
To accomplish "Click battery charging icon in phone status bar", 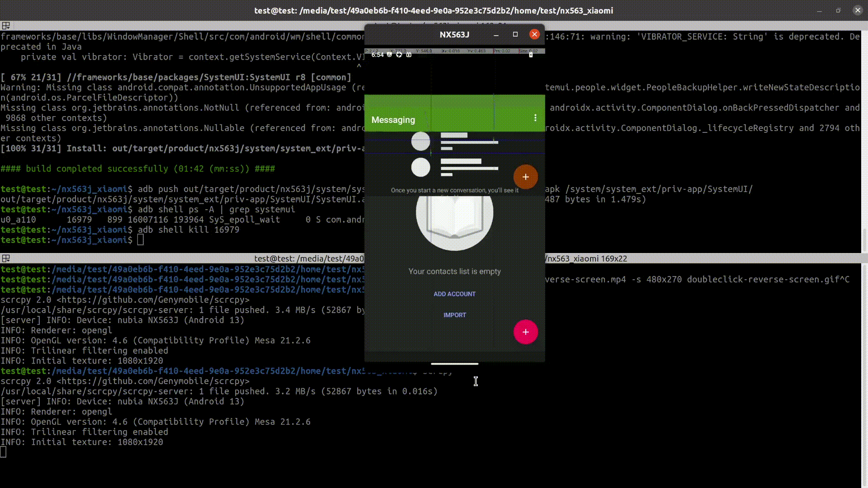I will tap(531, 55).
